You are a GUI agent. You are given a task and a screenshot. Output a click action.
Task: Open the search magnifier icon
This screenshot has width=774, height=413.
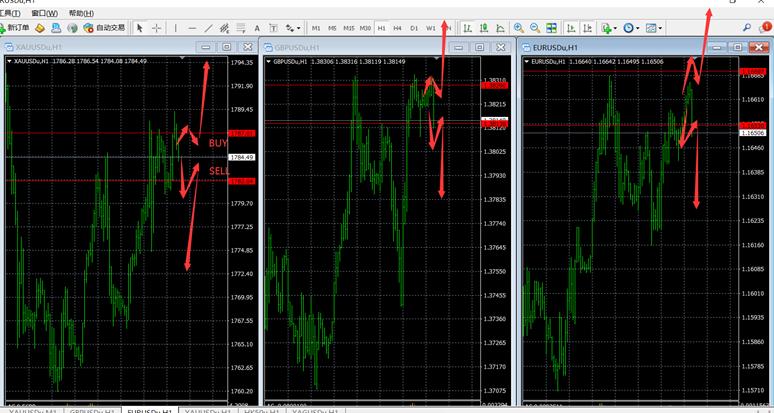[747, 28]
